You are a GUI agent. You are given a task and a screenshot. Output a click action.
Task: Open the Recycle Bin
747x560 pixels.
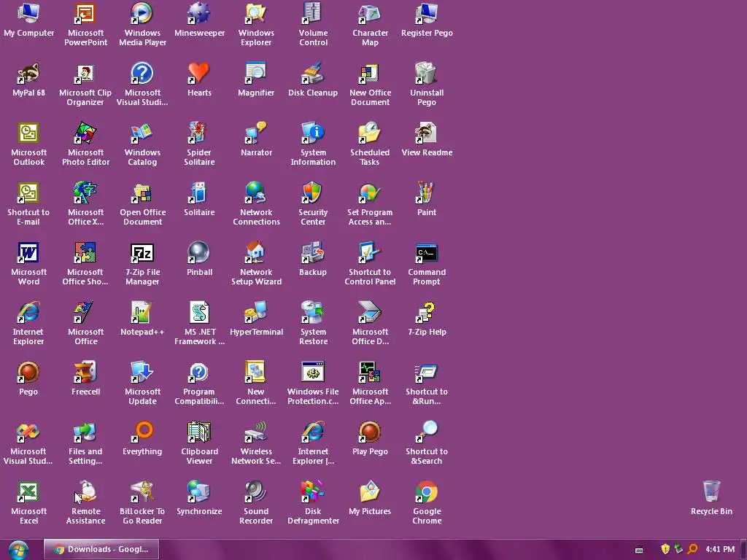point(711,492)
